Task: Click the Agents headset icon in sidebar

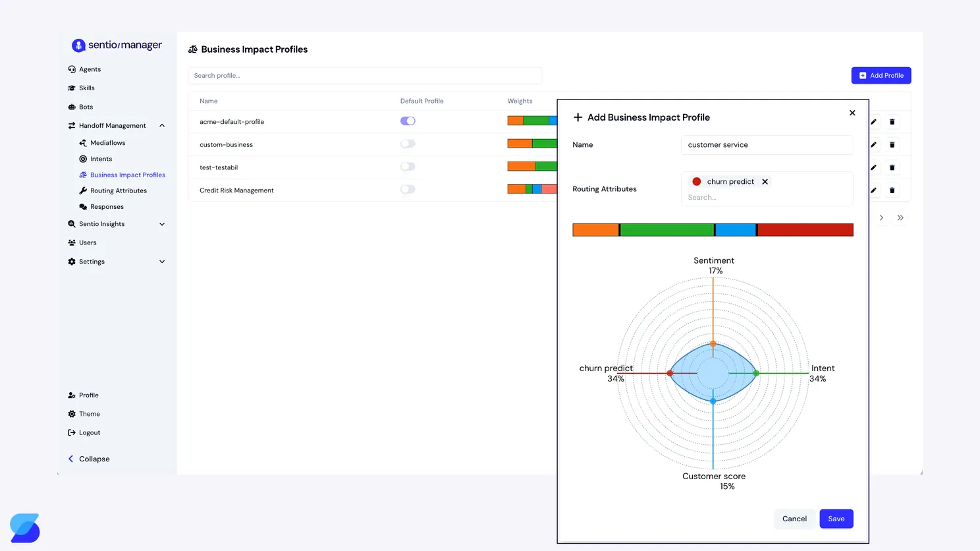Action: 72,69
